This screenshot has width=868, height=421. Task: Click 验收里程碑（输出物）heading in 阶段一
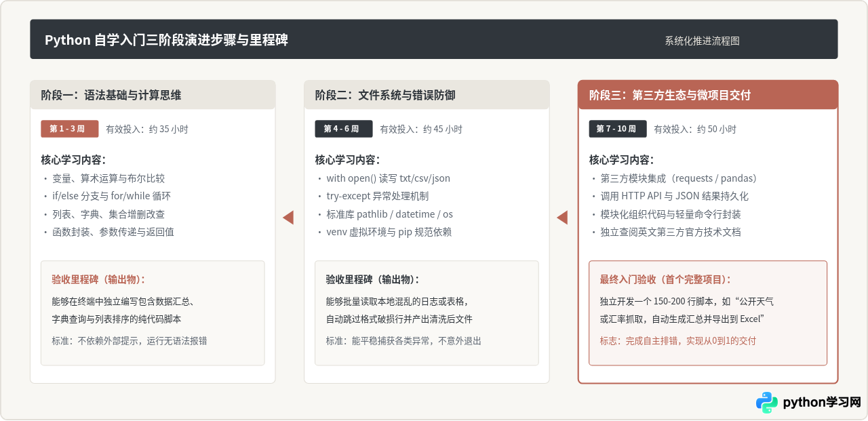[98, 279]
